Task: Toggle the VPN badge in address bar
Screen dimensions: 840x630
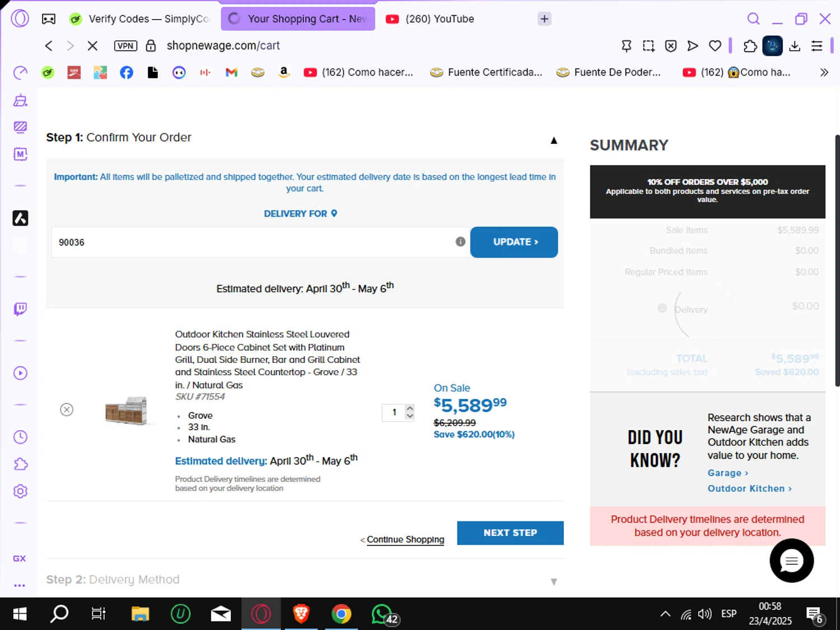Action: click(125, 46)
